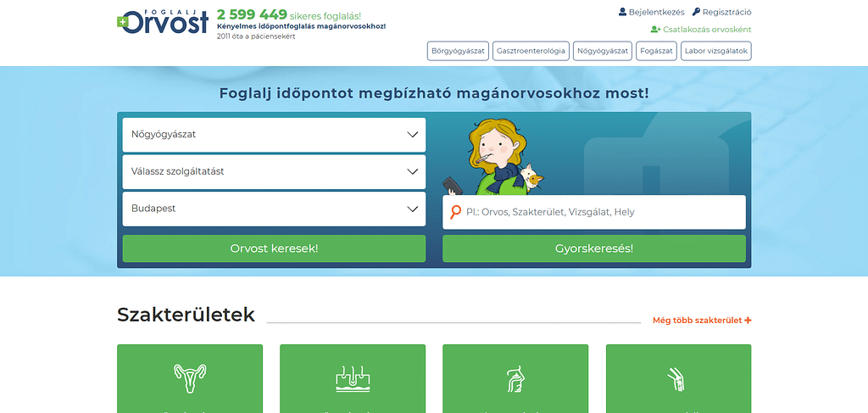Click the plus icon after Még több szakterület

pyautogui.click(x=748, y=321)
